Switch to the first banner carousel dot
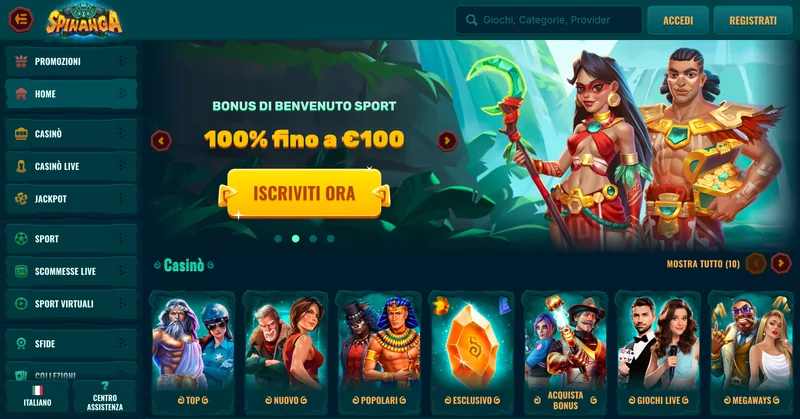This screenshot has width=800, height=419. tap(278, 238)
